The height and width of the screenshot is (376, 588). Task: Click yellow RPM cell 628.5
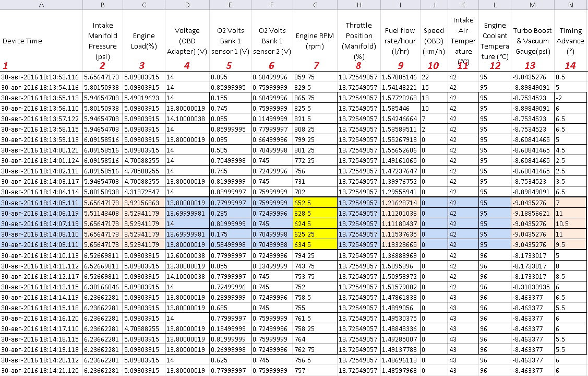pos(315,213)
